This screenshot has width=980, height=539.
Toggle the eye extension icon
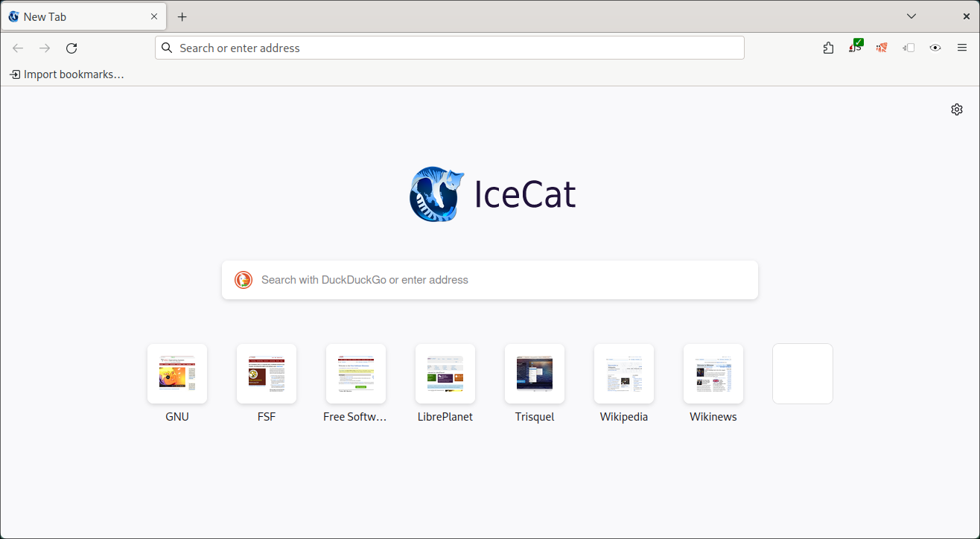tap(935, 48)
